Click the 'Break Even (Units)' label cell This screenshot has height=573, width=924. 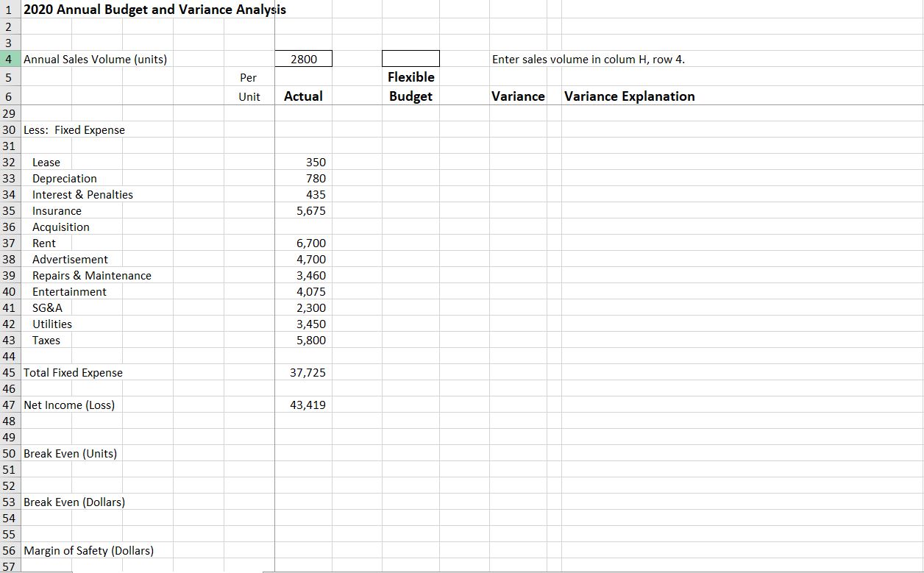click(70, 453)
